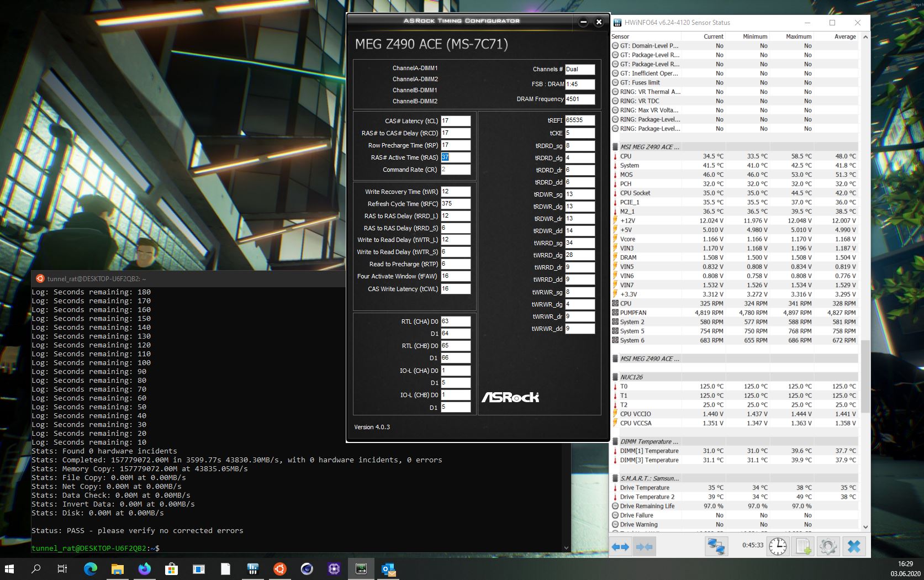
Task: Click the Command Rate (CR) field
Action: tap(456, 170)
